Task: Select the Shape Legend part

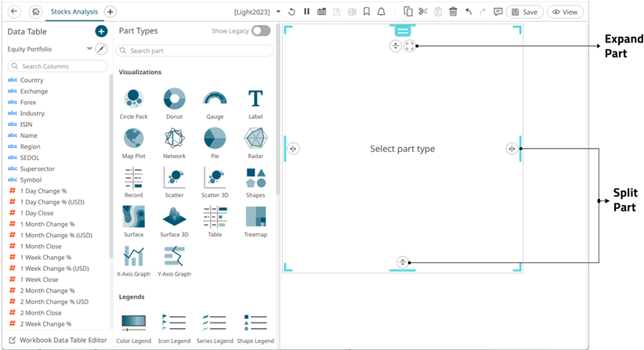Action: [255, 329]
